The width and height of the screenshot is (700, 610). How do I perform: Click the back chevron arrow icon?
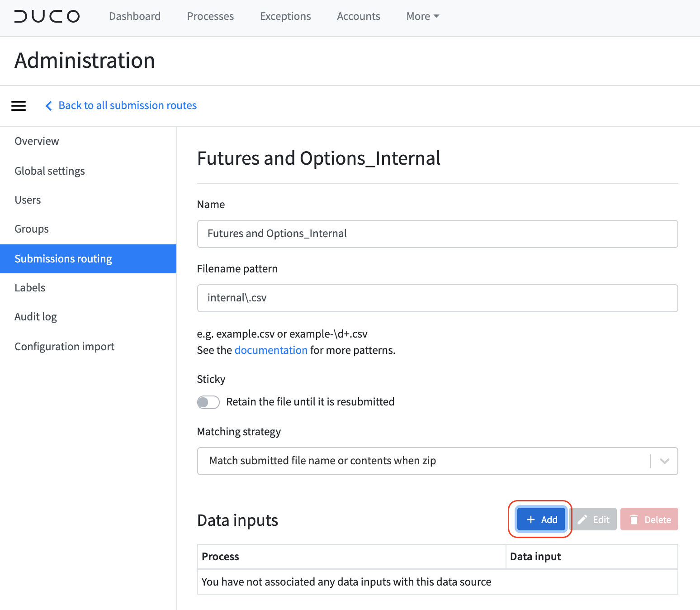(49, 105)
